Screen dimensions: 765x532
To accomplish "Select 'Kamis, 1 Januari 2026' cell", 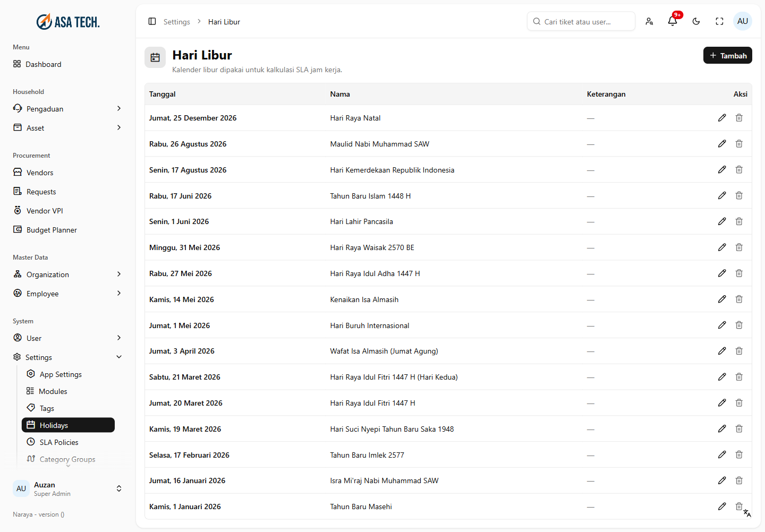I will (185, 507).
